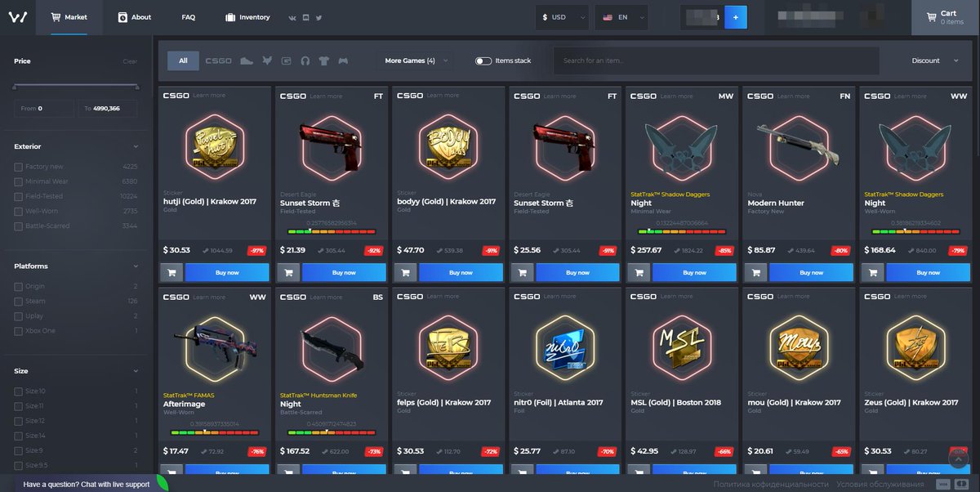
Task: Click the Twitter icon in the header
Action: [x=318, y=18]
